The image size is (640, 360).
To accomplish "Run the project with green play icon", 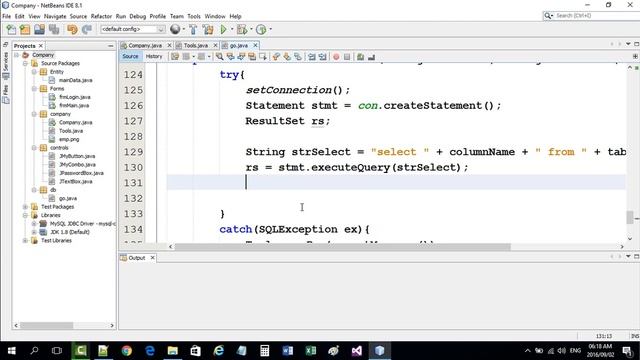I will point(223,29).
